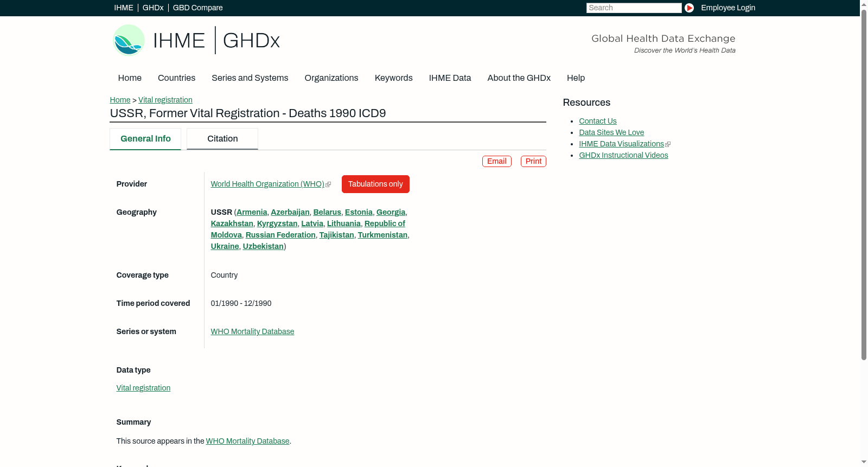Click the Print button
Viewport: 868px width, 467px height.
click(x=533, y=162)
